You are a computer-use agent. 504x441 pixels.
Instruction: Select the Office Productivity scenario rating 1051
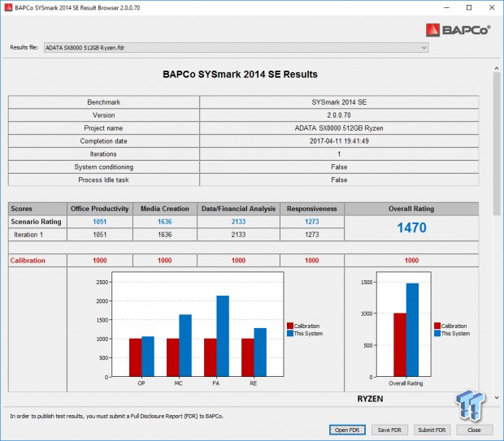click(x=99, y=221)
